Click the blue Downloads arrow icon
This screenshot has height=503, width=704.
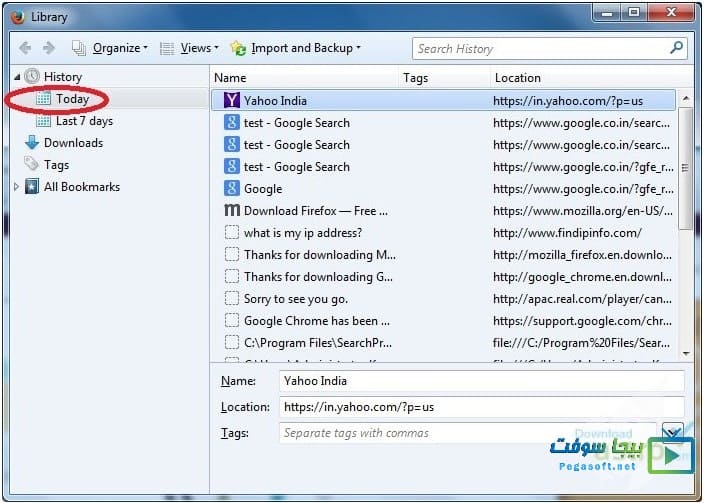(32, 143)
